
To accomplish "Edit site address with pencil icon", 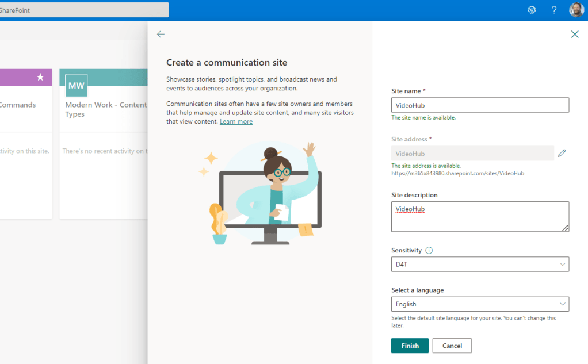I will coord(562,154).
